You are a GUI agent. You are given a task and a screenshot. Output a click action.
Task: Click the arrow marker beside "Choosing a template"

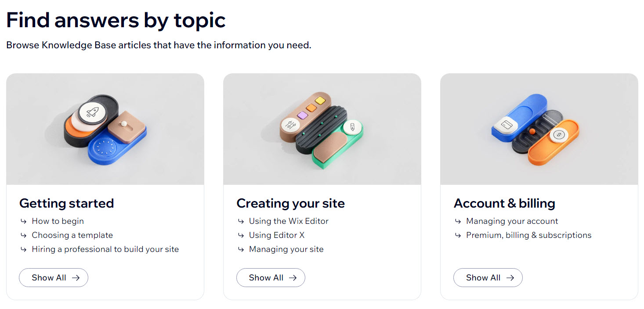tap(23, 235)
